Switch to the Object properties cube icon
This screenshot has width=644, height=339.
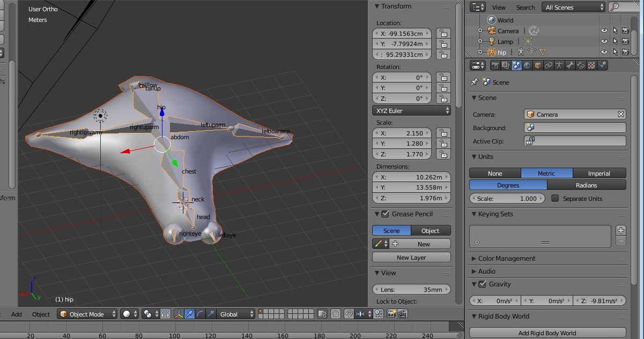coord(538,65)
